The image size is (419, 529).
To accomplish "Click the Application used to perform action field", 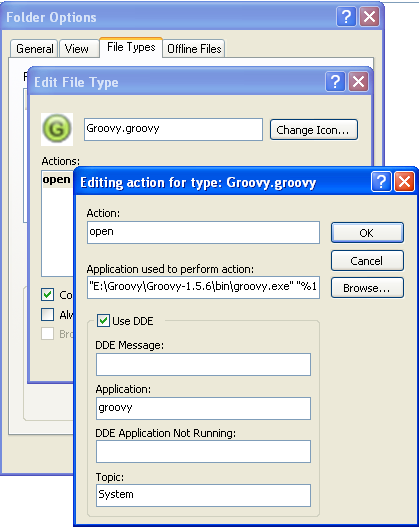I will click(x=203, y=287).
